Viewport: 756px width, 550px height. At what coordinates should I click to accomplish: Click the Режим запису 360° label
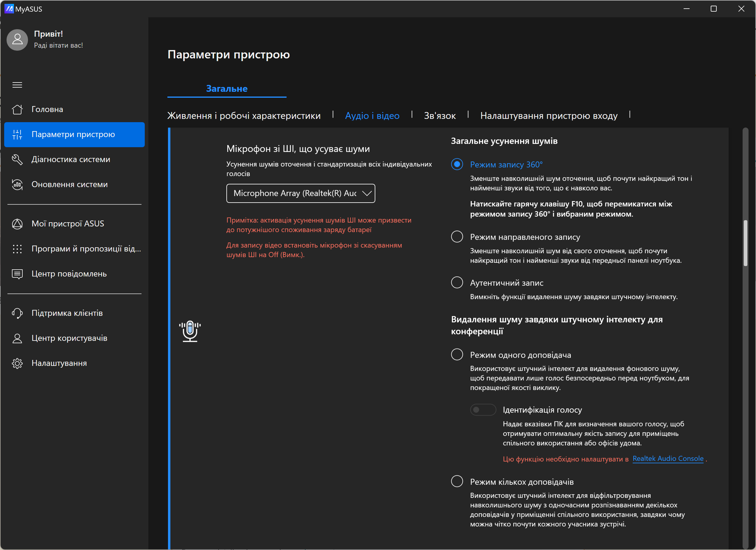(506, 164)
